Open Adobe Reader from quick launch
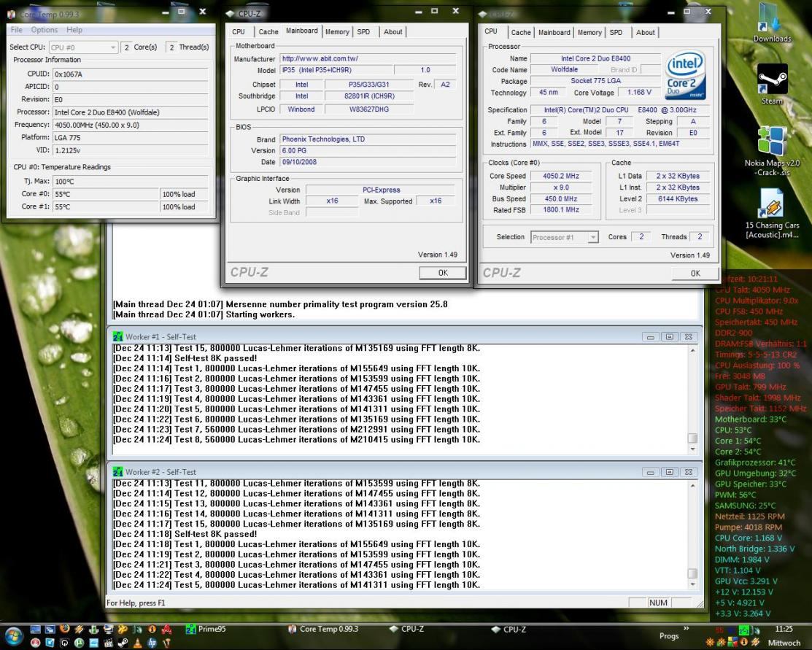812x650 pixels. click(166, 630)
